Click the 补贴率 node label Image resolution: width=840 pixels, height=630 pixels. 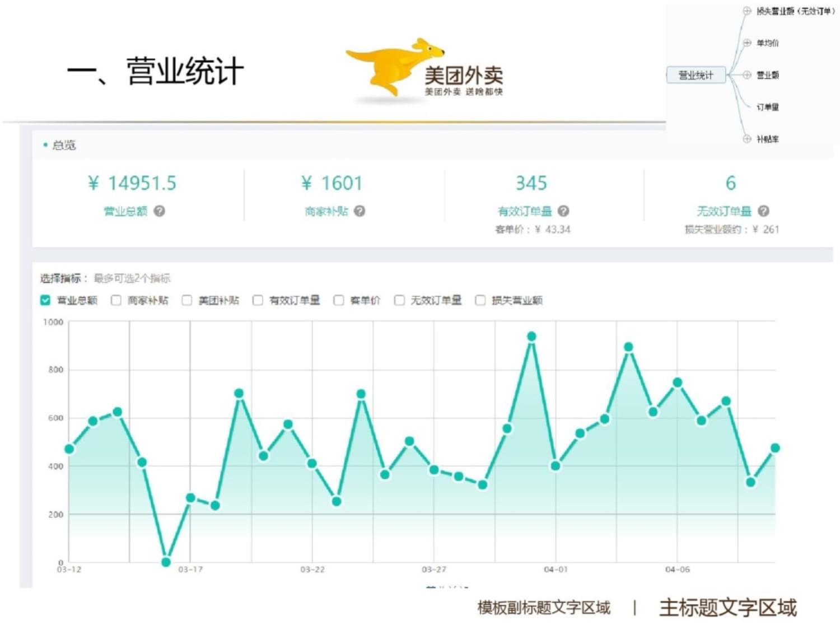(768, 139)
